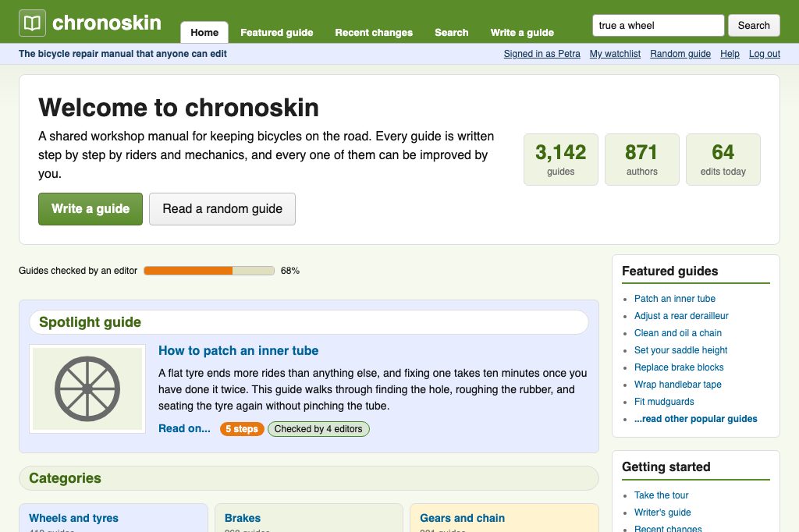This screenshot has height=532, width=799.
Task: Click the Read a random guide button
Action: pos(222,209)
